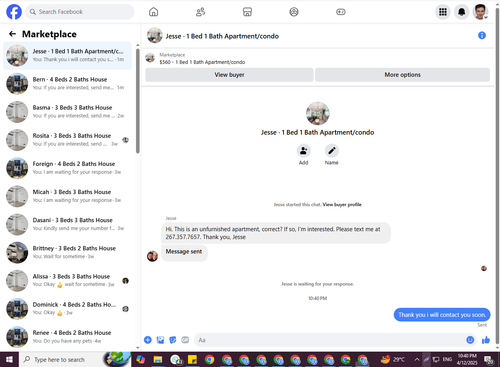Click the 29°C weather widget
Screen dimensions: 500x367
pyautogui.click(x=393, y=359)
